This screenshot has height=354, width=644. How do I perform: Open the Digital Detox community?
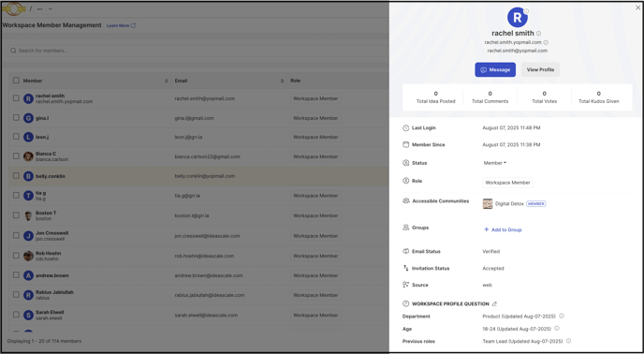(509, 204)
